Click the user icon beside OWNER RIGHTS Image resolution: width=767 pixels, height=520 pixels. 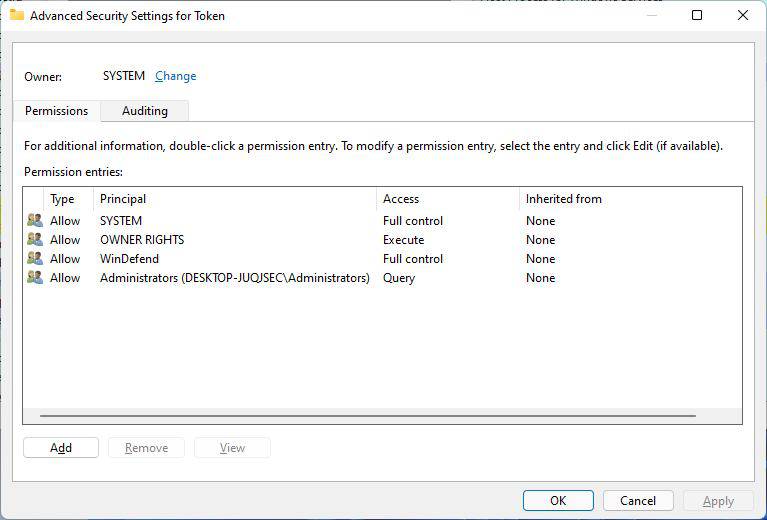35,240
